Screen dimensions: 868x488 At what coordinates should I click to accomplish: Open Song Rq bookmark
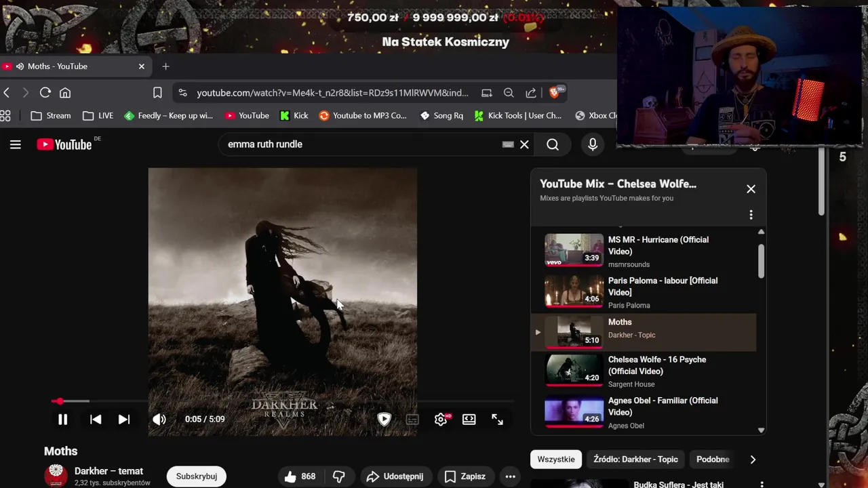[441, 116]
